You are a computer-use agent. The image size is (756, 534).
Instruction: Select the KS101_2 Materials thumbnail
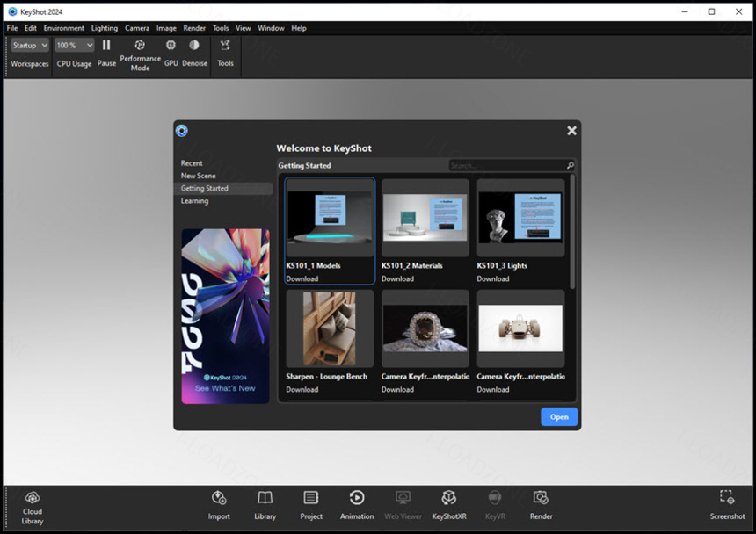coord(425,218)
